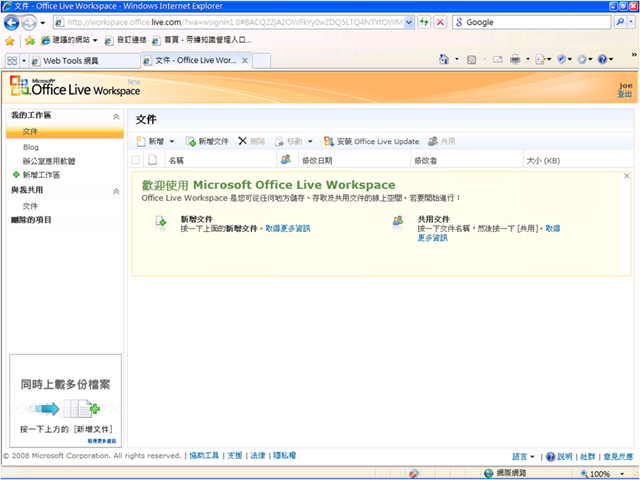The width and height of the screenshot is (640, 480).
Task: Click the 共用 share toolbar button
Action: point(442,141)
